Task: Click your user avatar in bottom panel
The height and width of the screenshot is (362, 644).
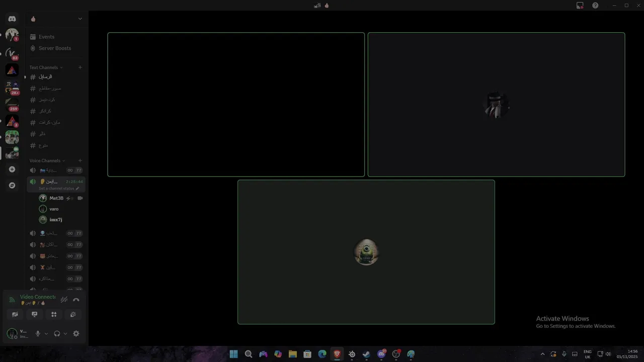Action: click(x=12, y=333)
